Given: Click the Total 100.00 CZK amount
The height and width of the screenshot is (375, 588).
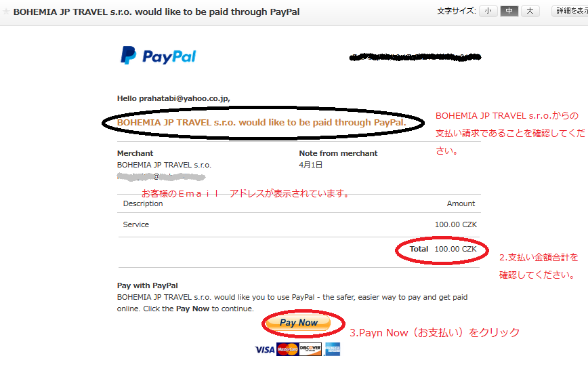Looking at the screenshot, I should [443, 249].
